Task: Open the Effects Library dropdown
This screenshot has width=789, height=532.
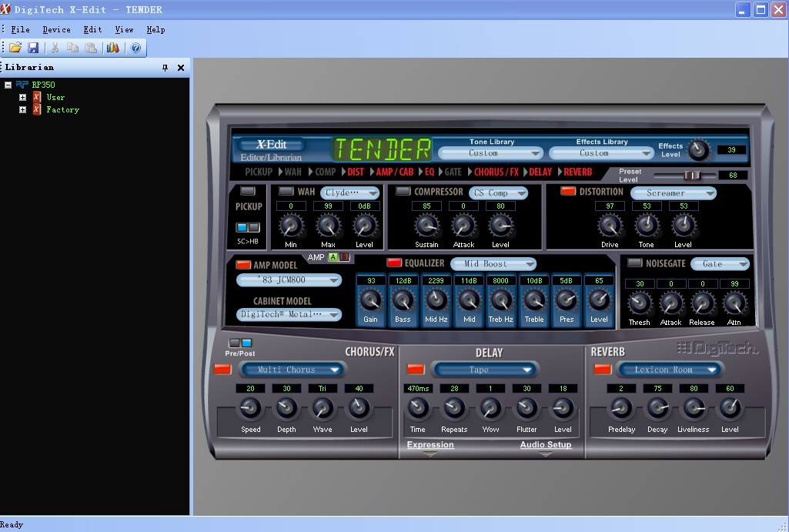Action: tap(601, 153)
